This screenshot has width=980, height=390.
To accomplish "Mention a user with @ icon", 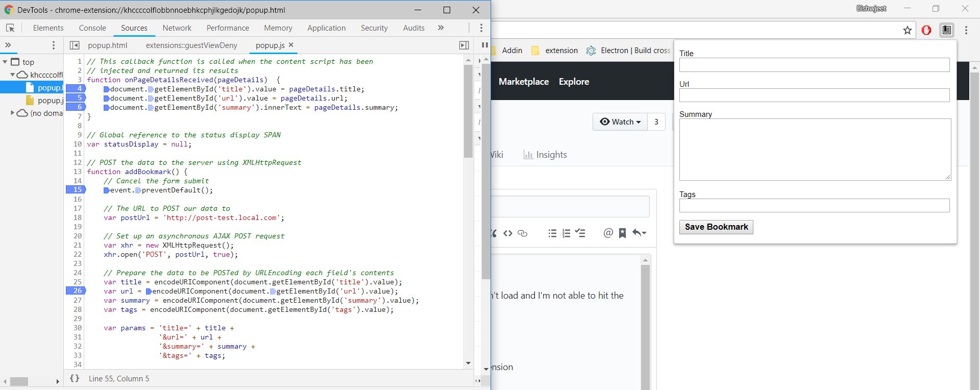I will 608,233.
